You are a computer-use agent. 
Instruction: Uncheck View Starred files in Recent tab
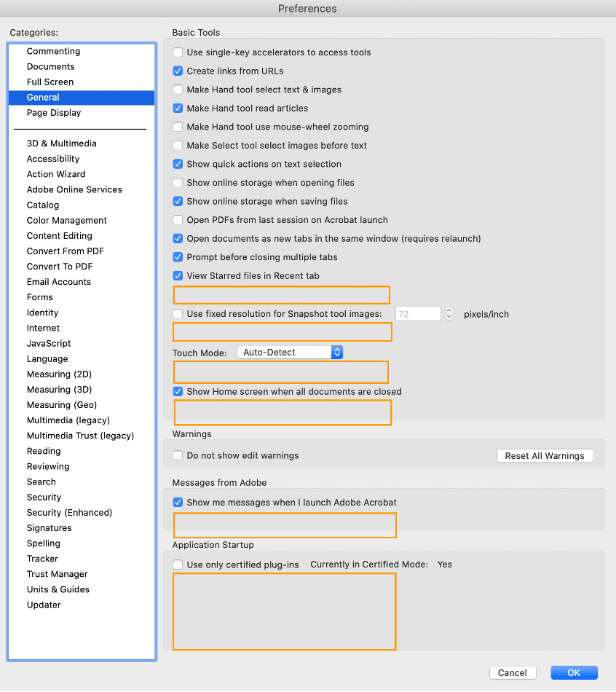(178, 275)
